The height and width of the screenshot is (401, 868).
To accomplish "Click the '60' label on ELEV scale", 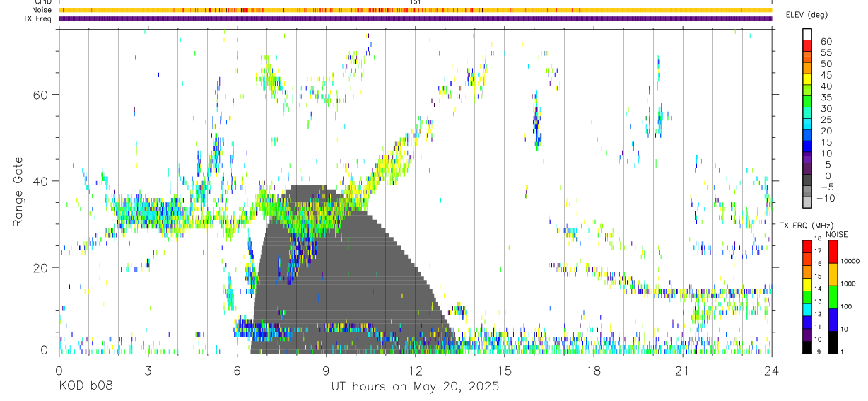I will click(826, 41).
